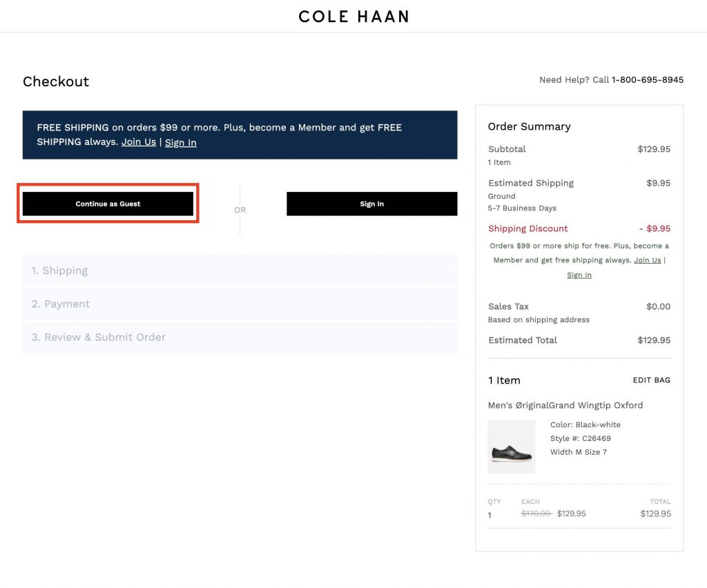
Task: Click Sign In link in blue banner
Action: [x=180, y=143]
